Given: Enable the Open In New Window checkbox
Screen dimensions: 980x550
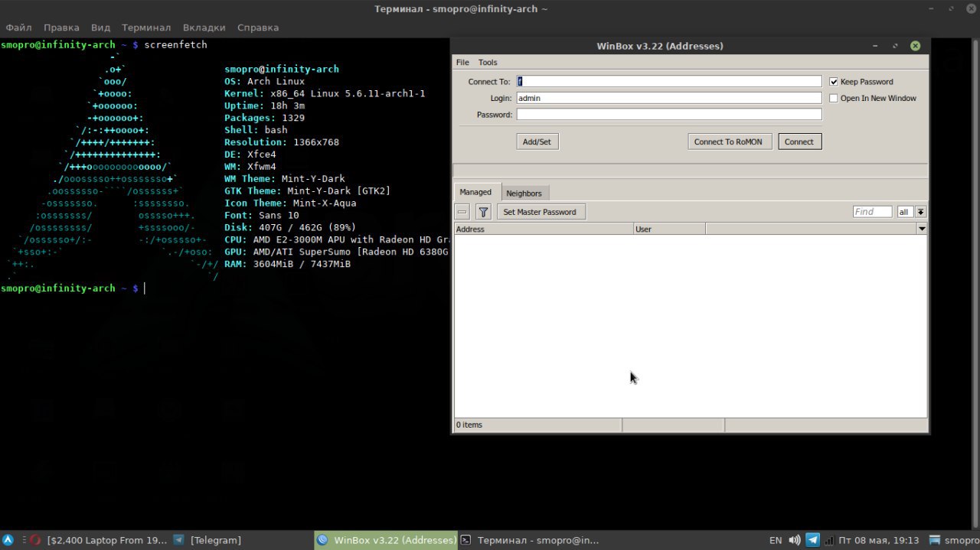Looking at the screenshot, I should (834, 98).
